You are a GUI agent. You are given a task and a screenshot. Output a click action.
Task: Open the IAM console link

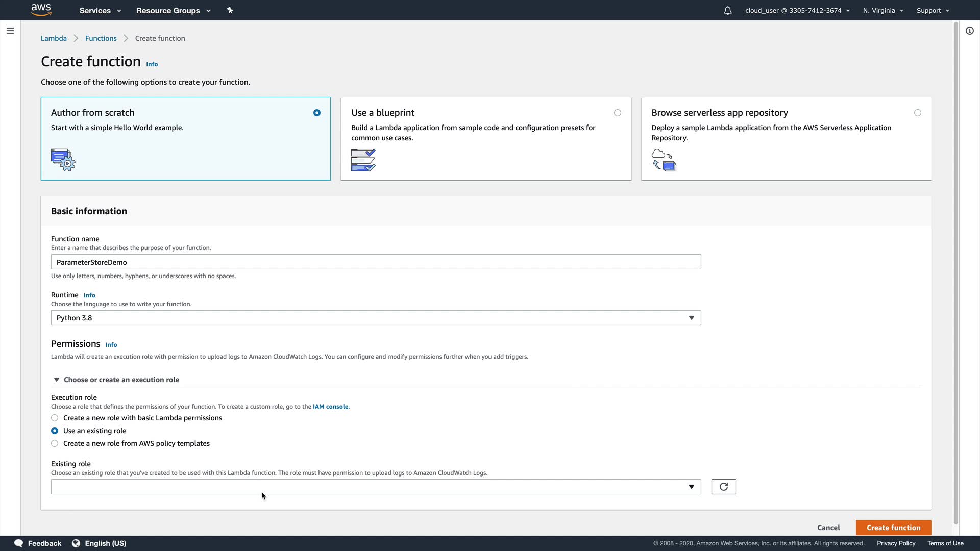pyautogui.click(x=330, y=407)
